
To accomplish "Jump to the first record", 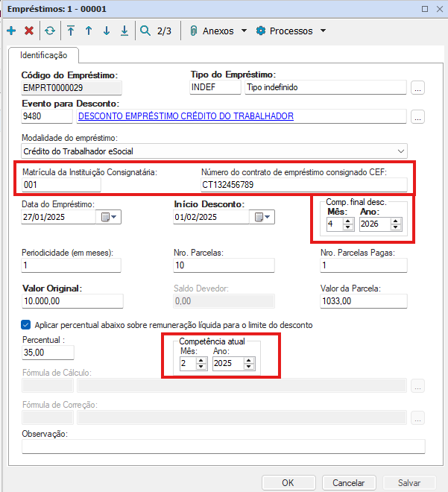I will point(71,31).
